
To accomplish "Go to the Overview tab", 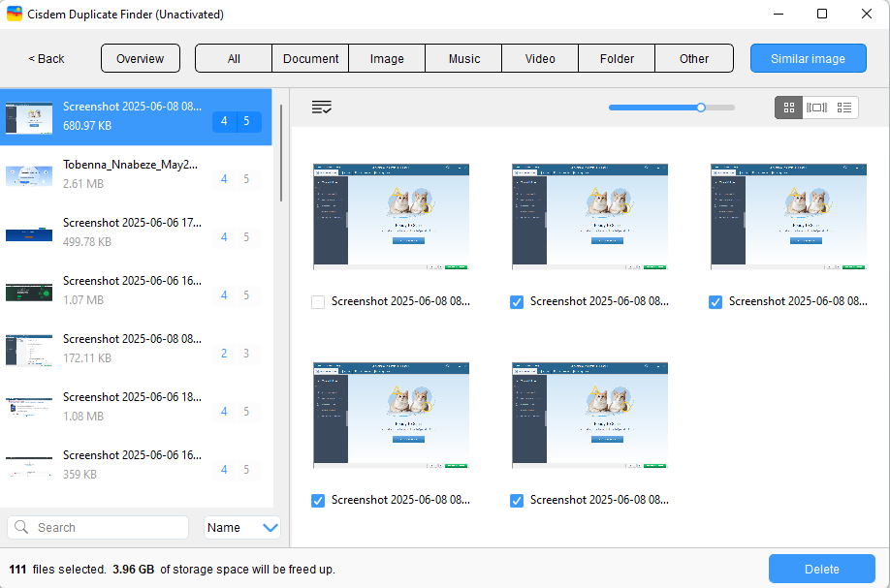I will click(x=141, y=58).
